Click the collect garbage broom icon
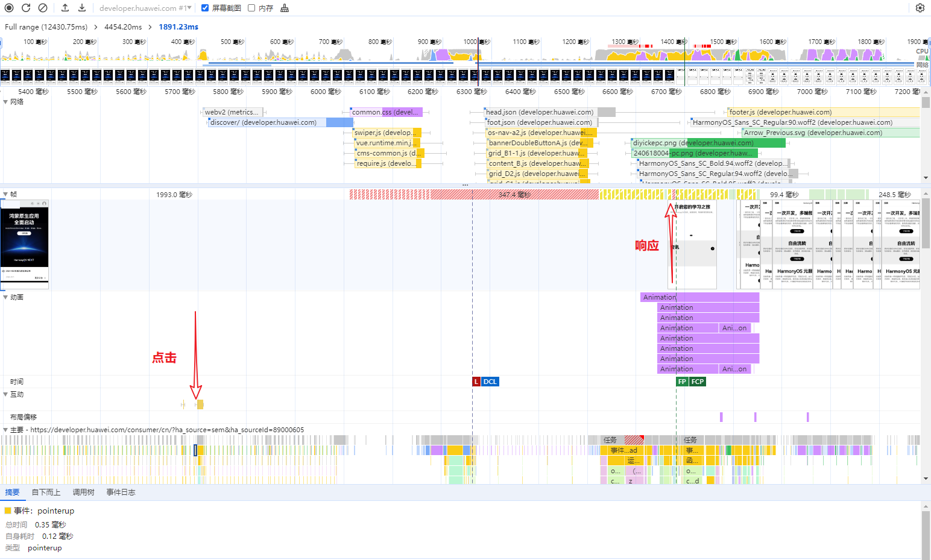 point(285,8)
